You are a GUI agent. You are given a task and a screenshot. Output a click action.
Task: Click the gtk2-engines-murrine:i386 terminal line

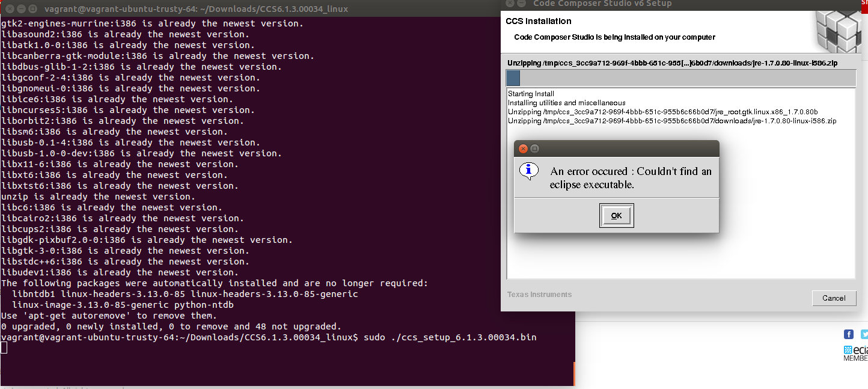152,23
